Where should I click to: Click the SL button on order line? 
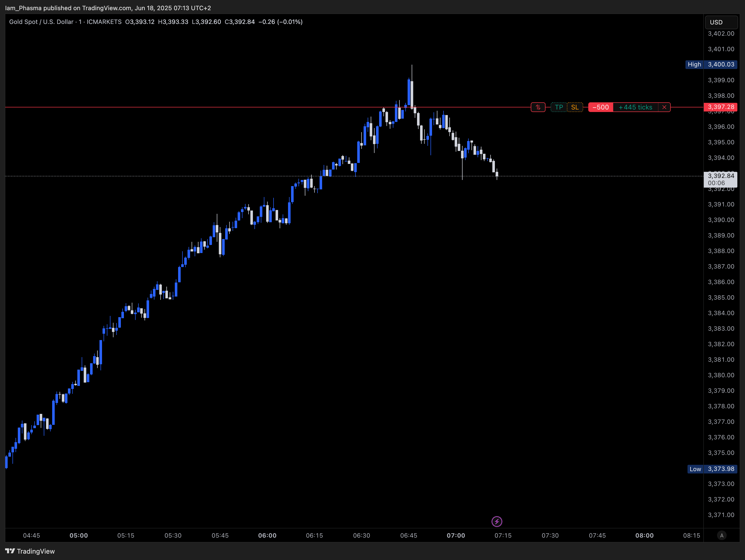575,107
